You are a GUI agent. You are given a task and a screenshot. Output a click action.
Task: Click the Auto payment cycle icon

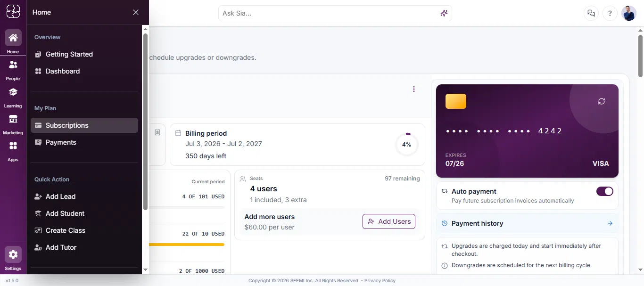pyautogui.click(x=444, y=191)
